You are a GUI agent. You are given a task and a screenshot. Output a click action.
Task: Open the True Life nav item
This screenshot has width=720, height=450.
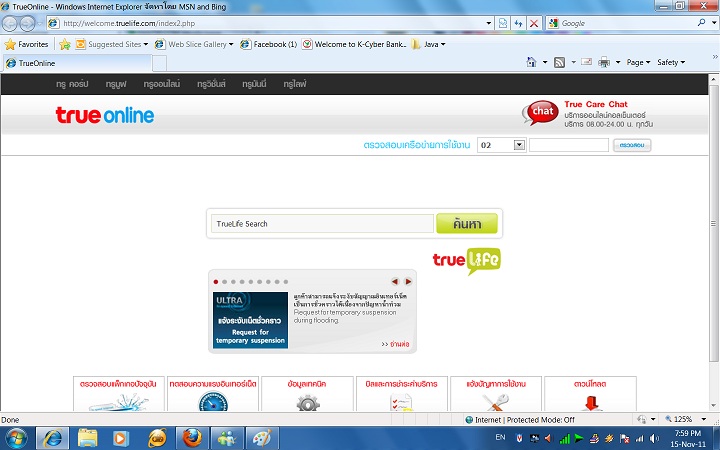click(295, 84)
